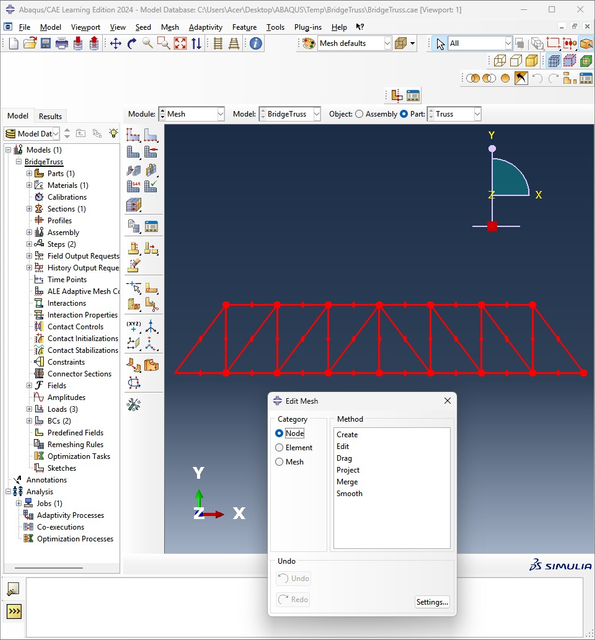This screenshot has height=640, width=595.
Task: Open the Adaptivity menu
Action: click(205, 27)
